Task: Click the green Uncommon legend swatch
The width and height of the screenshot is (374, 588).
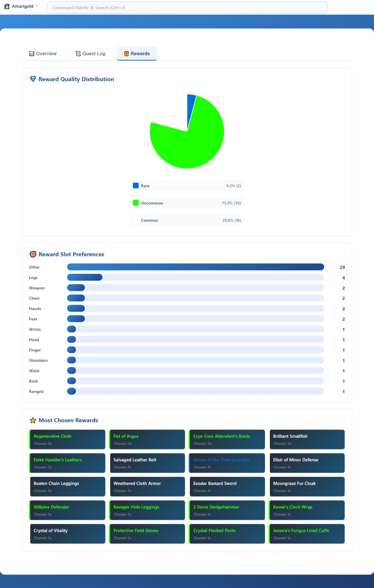Action: click(136, 203)
